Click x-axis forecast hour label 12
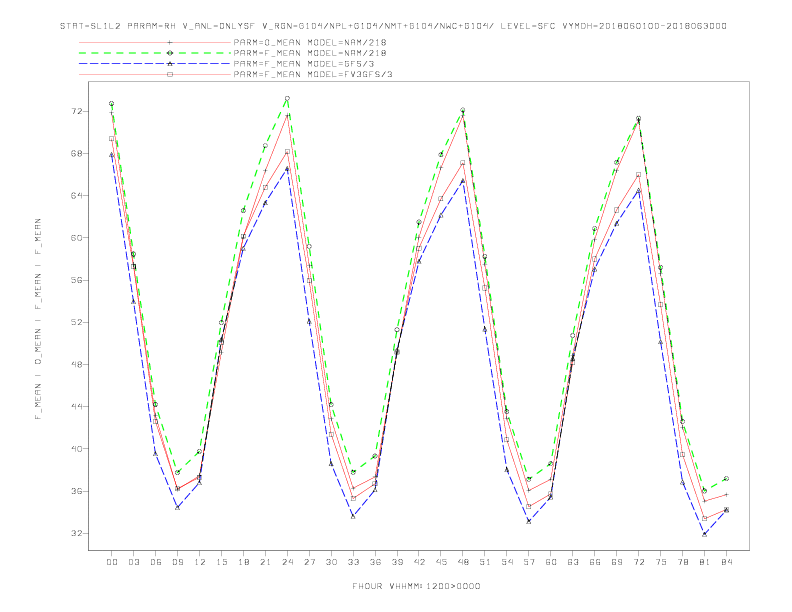The width and height of the screenshot is (792, 612). (x=200, y=562)
